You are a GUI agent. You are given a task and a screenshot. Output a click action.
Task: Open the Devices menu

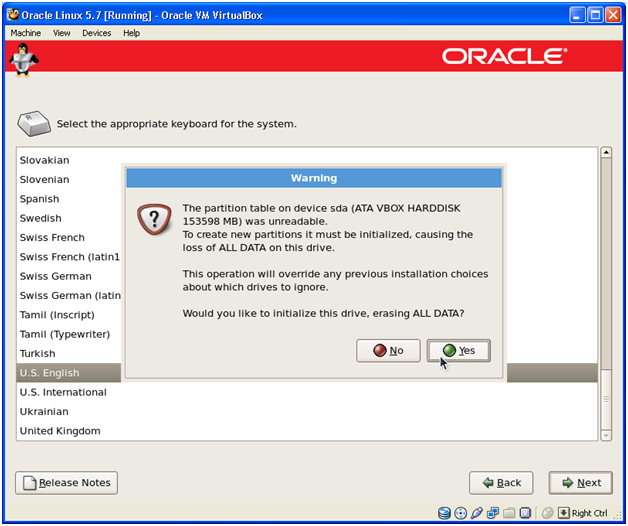[x=97, y=33]
